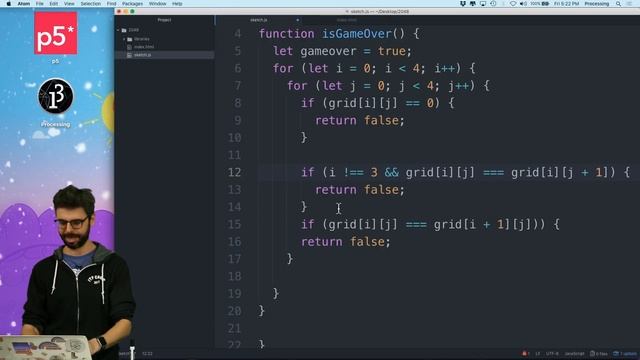The image size is (640, 360).
Task: Click the Dropbox-style shield icon in menu bar
Action: point(462,4)
